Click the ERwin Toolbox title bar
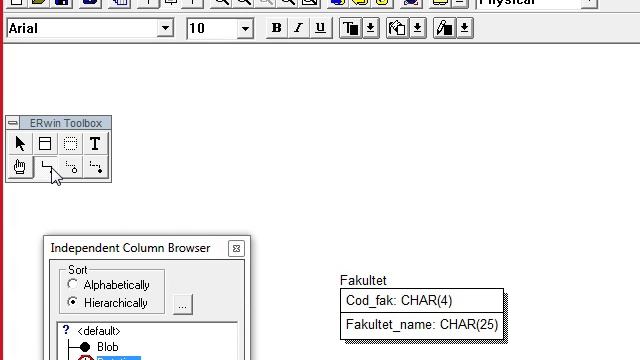Viewport: 640px width, 360px height. (x=65, y=123)
